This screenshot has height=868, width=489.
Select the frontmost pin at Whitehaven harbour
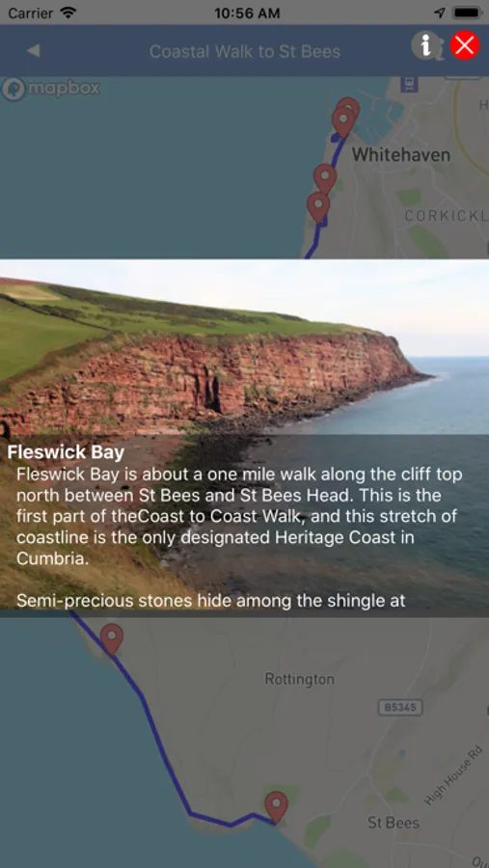point(343,122)
